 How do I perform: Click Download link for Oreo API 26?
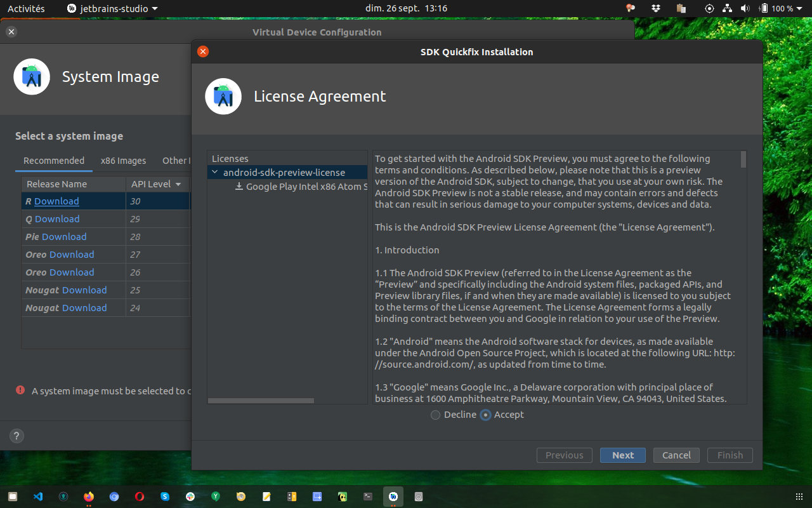(x=72, y=272)
